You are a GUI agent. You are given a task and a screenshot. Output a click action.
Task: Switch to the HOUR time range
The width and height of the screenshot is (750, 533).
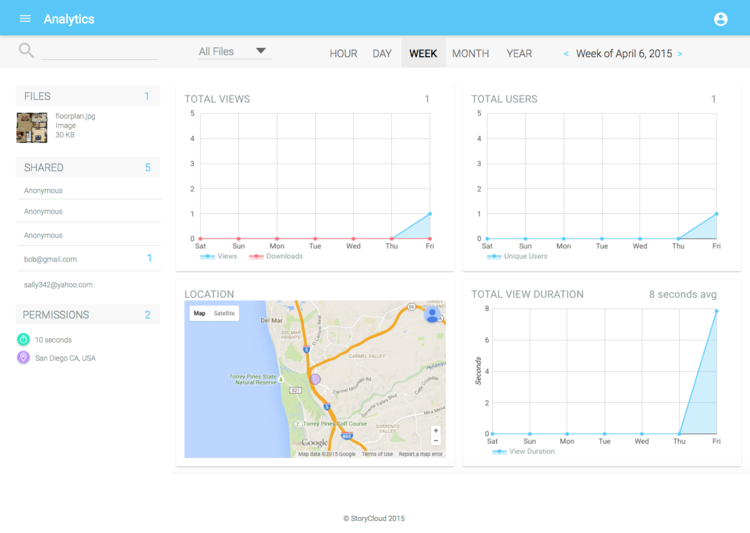(x=343, y=54)
